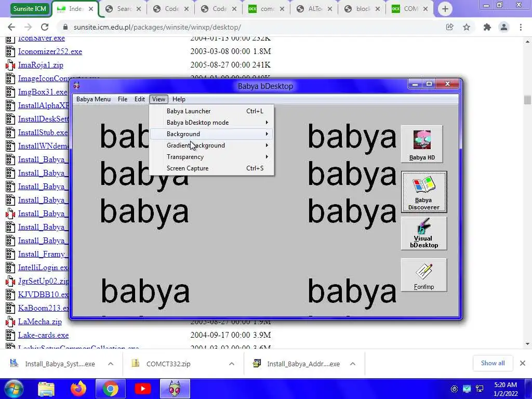Bookmark this page with the star icon

467,27
